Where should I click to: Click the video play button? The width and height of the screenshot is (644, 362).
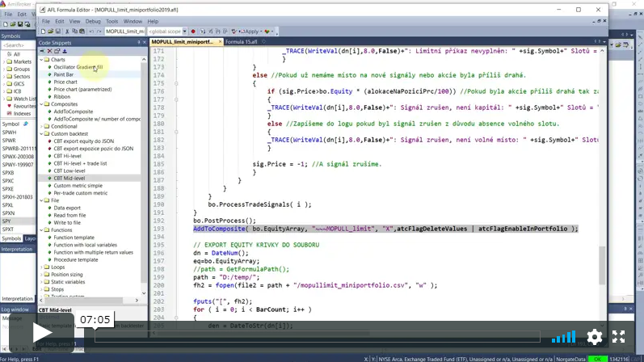click(x=42, y=333)
